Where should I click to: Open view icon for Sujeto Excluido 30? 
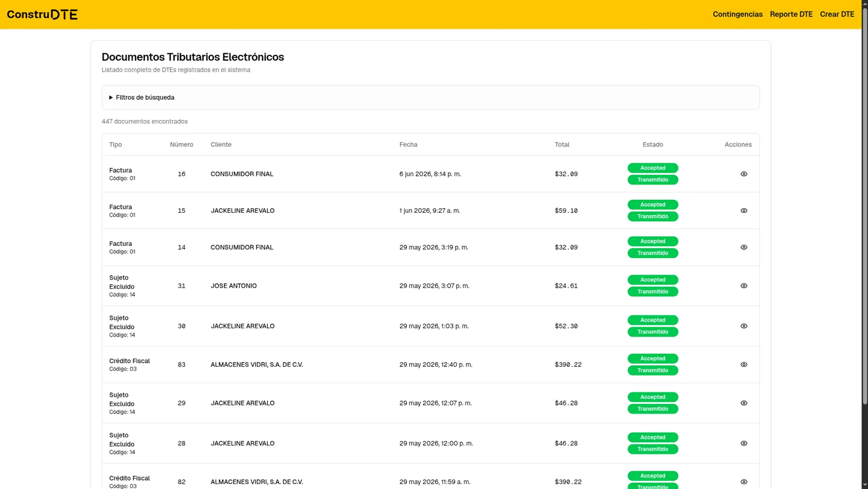[744, 326]
